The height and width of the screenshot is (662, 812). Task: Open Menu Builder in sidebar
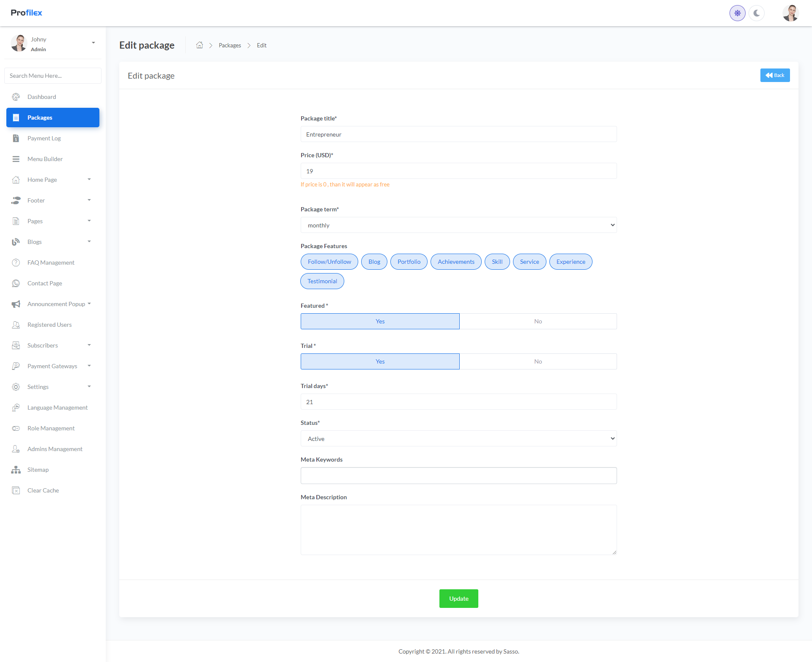point(45,159)
